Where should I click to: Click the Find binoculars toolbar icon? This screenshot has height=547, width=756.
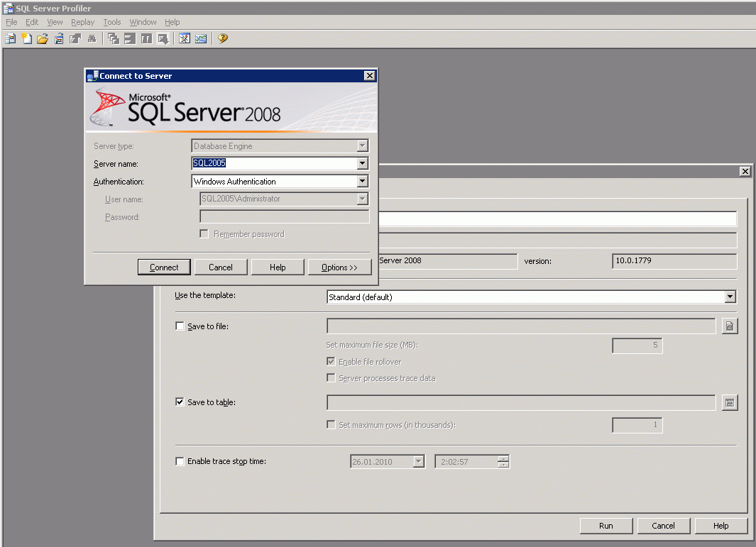tap(92, 38)
